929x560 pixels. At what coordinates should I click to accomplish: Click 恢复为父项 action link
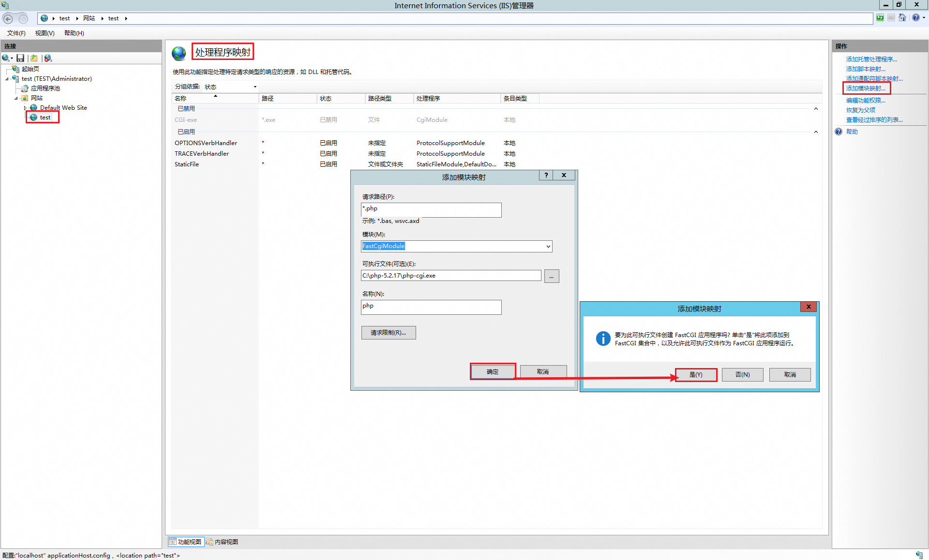[x=861, y=110]
